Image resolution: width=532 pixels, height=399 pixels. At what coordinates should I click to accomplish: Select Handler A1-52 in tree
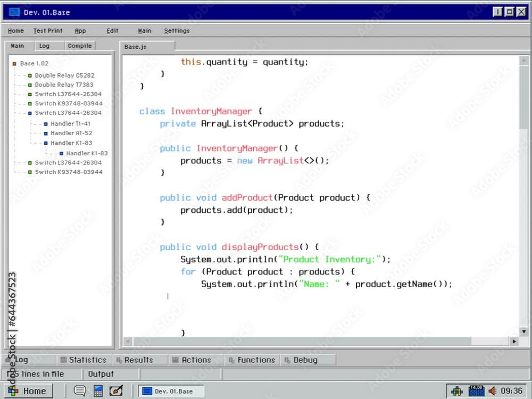click(71, 134)
